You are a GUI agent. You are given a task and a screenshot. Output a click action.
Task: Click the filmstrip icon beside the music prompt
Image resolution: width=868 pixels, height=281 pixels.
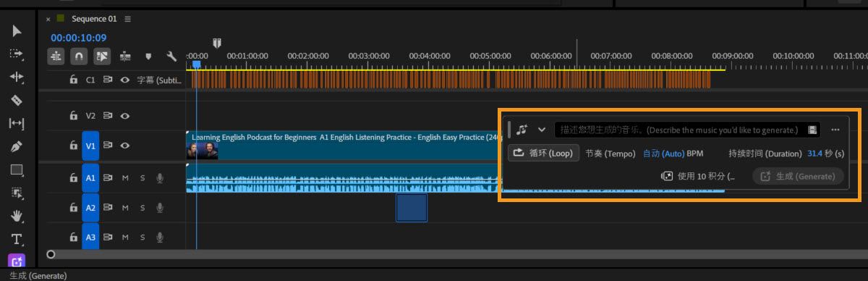[813, 130]
